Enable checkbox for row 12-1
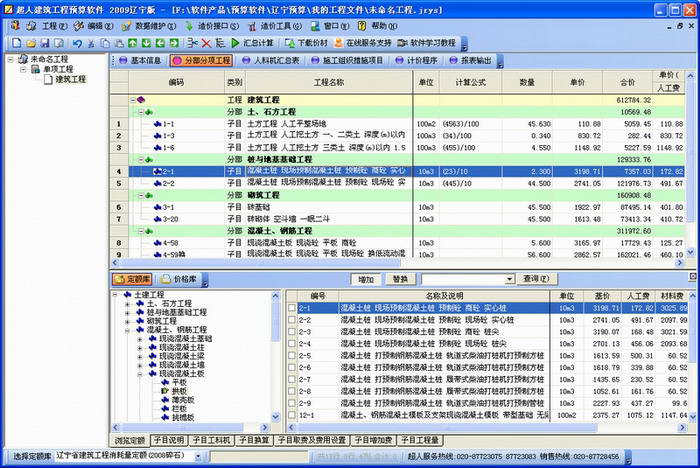Screen dimensions: 700x468 pos(292,415)
